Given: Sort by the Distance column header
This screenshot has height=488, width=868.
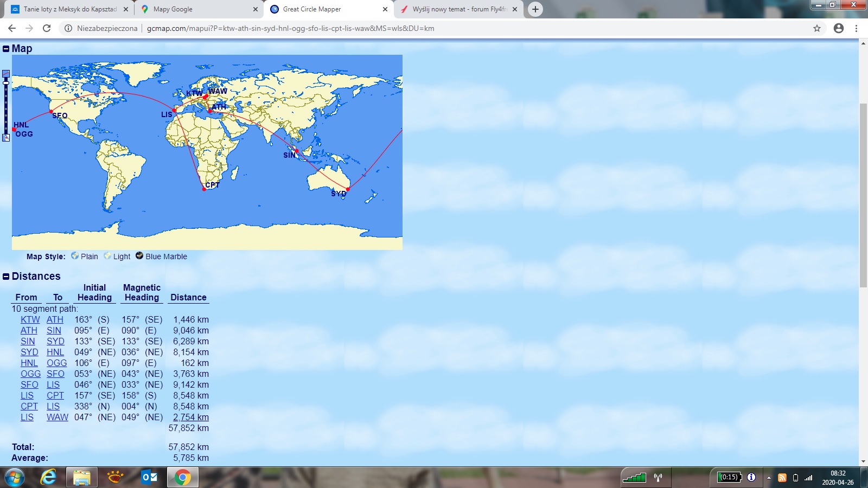Looking at the screenshot, I should [x=189, y=298].
